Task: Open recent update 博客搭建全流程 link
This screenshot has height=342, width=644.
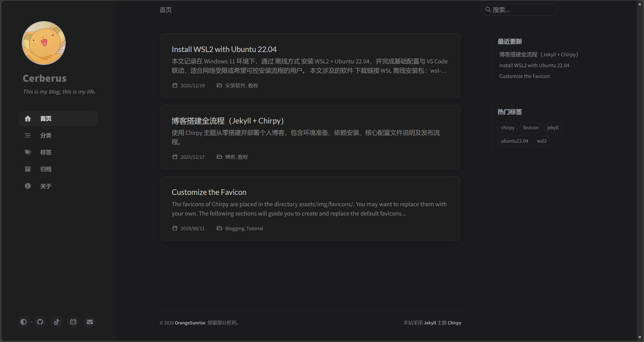Action: pos(538,54)
